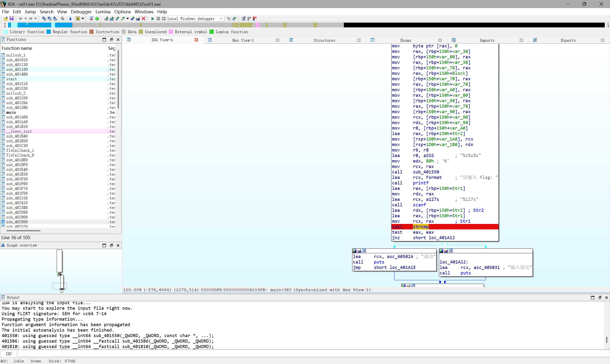This screenshot has width=610, height=364.
Task: Click the highlighted strcmp call instruction
Action: [420, 227]
